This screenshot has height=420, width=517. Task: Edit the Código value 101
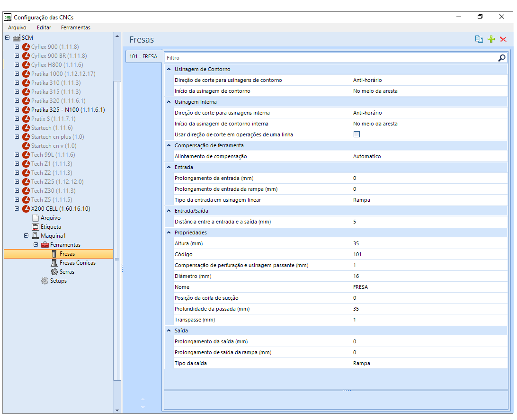coord(429,254)
